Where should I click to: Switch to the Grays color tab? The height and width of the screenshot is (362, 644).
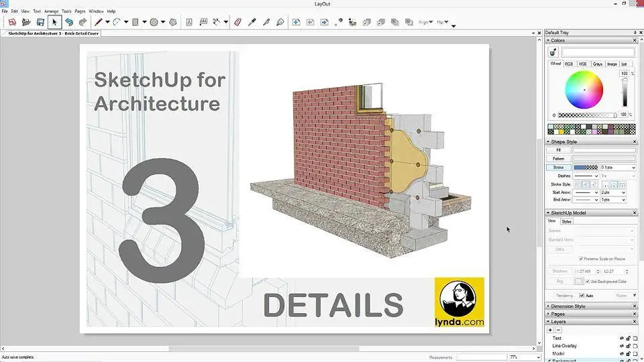pos(598,64)
